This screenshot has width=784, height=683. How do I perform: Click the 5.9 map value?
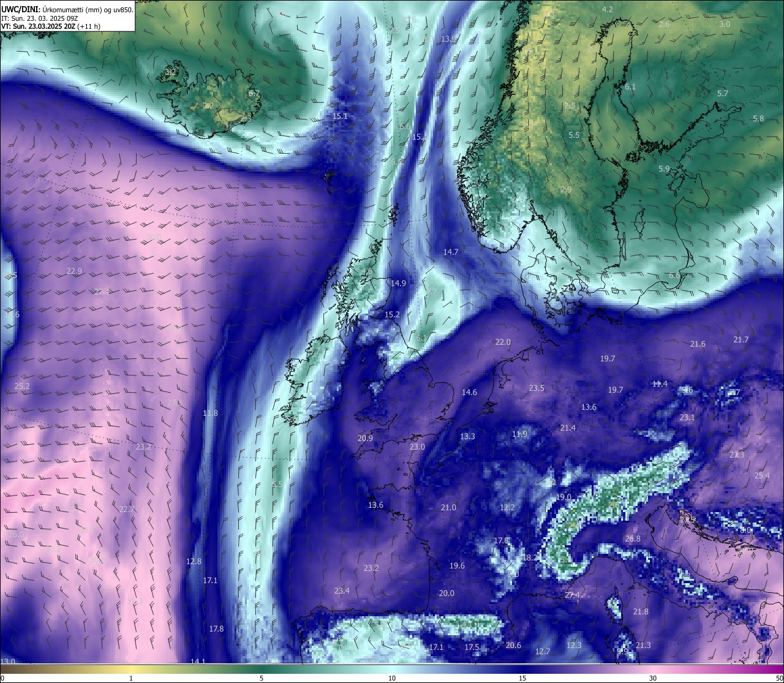click(664, 168)
